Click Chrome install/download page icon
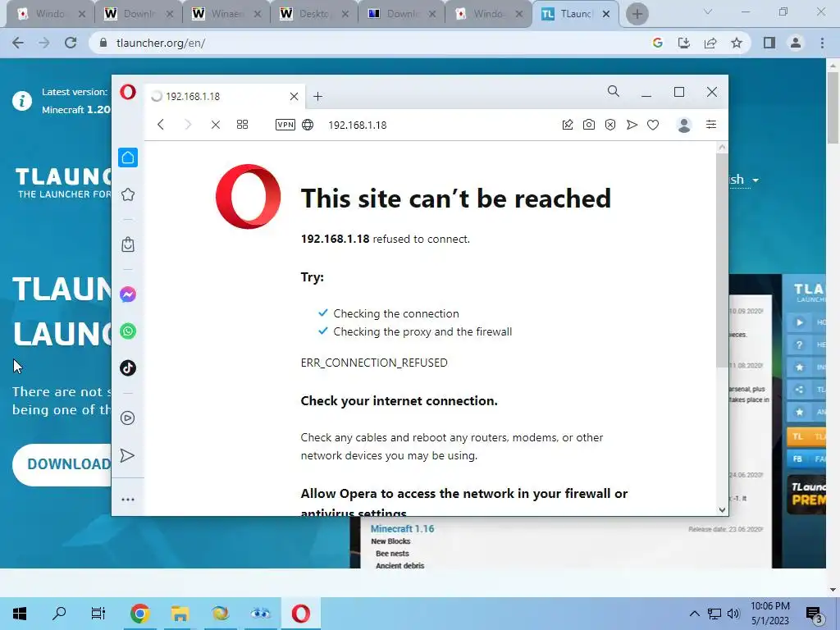 point(683,43)
